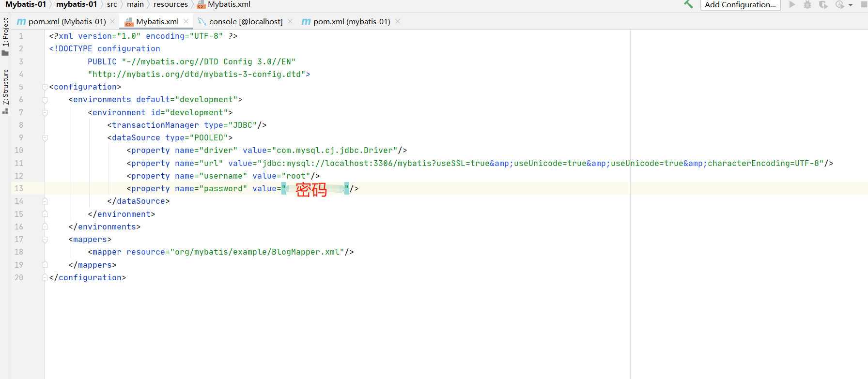Click the XML file icon on Mybatis.xml tab

(129, 22)
